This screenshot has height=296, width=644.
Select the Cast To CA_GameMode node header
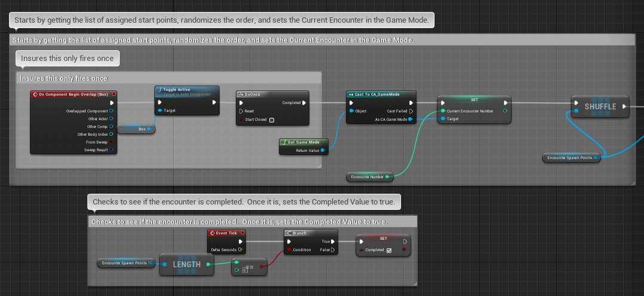pyautogui.click(x=381, y=94)
